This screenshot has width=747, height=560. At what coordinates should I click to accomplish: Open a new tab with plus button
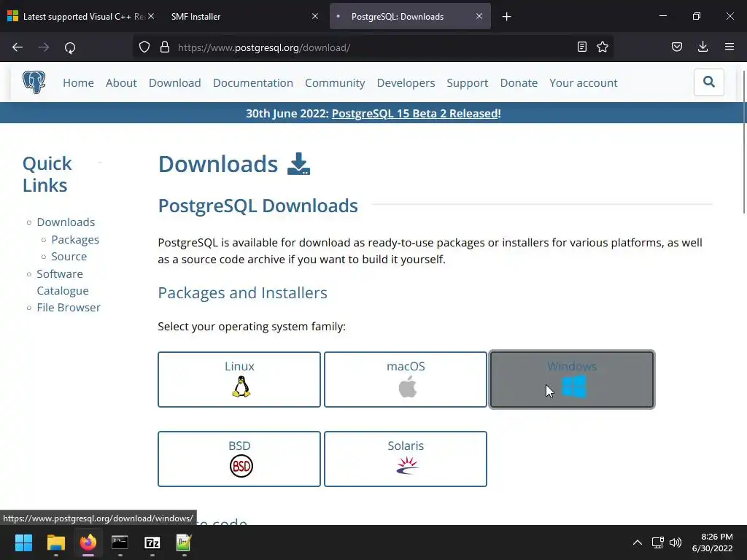click(x=506, y=17)
